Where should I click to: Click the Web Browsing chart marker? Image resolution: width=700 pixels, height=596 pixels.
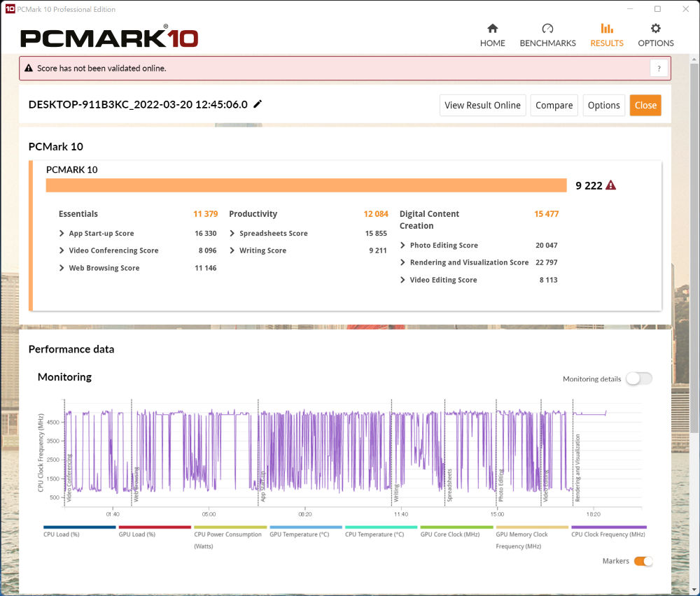pyautogui.click(x=136, y=484)
